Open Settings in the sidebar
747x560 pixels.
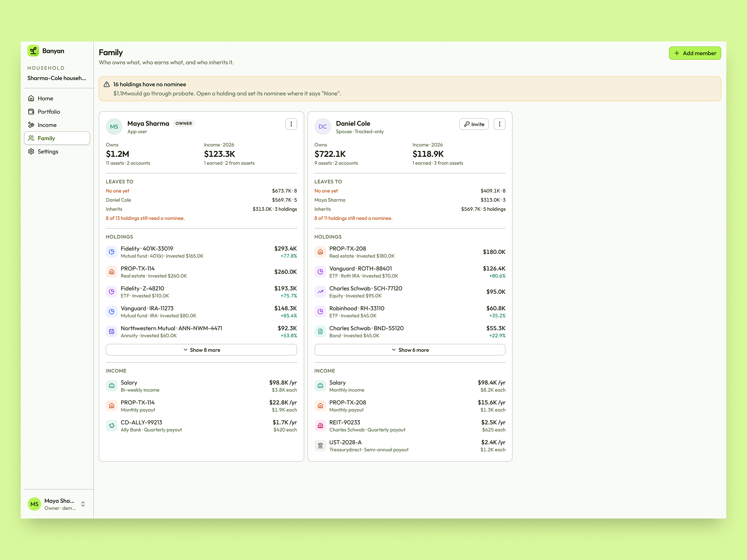[57, 151]
